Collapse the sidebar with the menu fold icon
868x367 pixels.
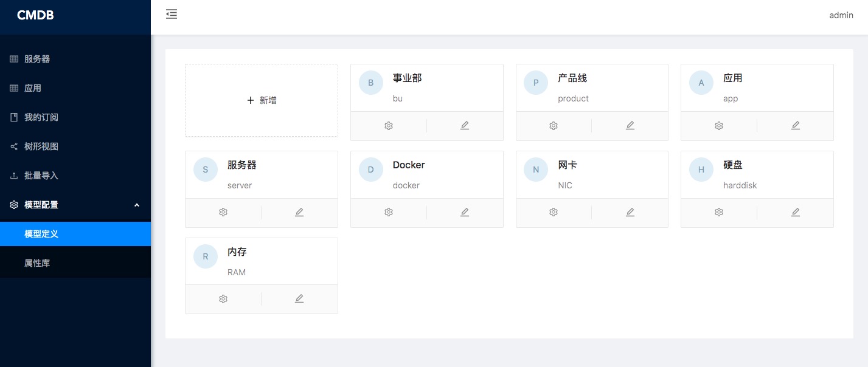[x=172, y=15]
